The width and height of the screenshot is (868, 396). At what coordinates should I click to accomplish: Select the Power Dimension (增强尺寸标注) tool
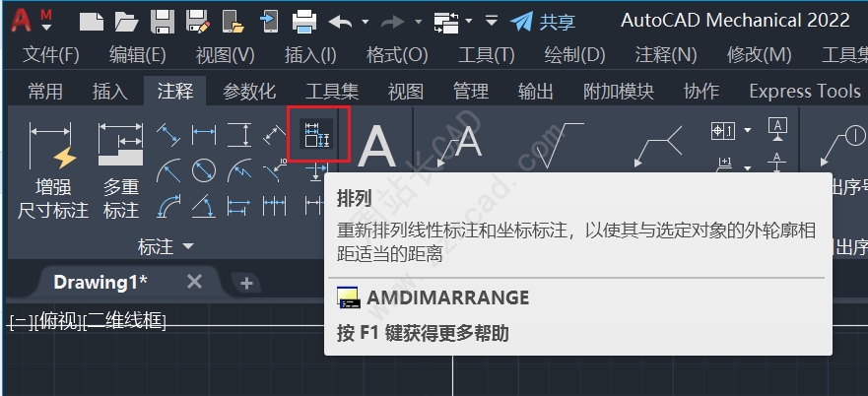click(53, 169)
